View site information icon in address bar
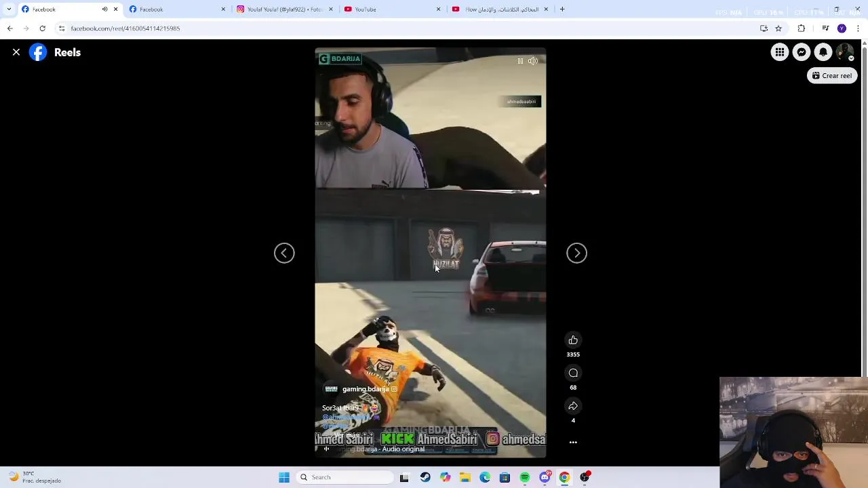The image size is (868, 488). coord(62,28)
